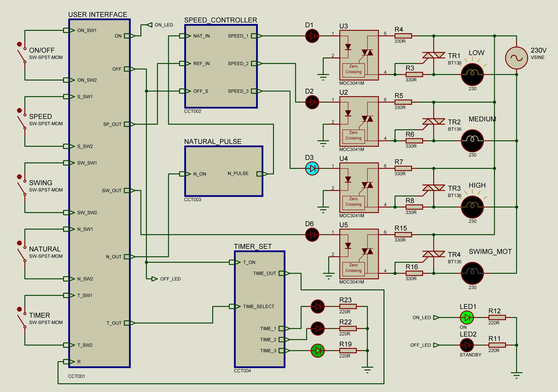Select diode D6

(312, 235)
